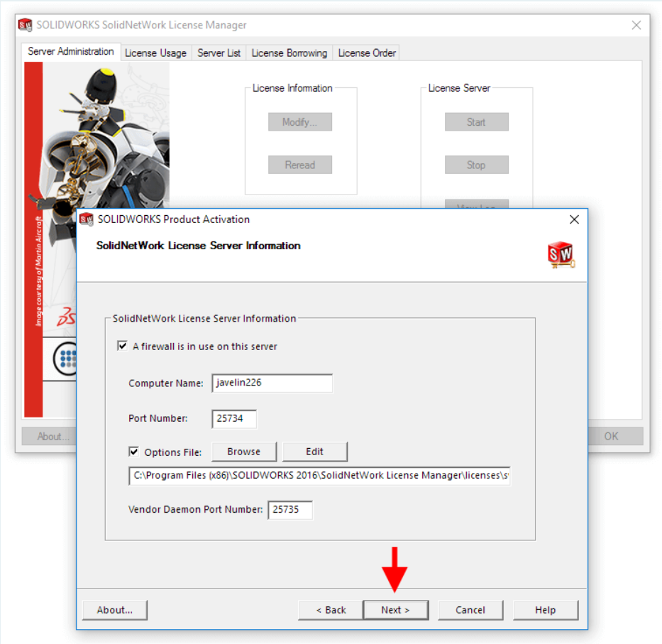
Task: Open the License Borrowing tab
Action: (x=289, y=53)
